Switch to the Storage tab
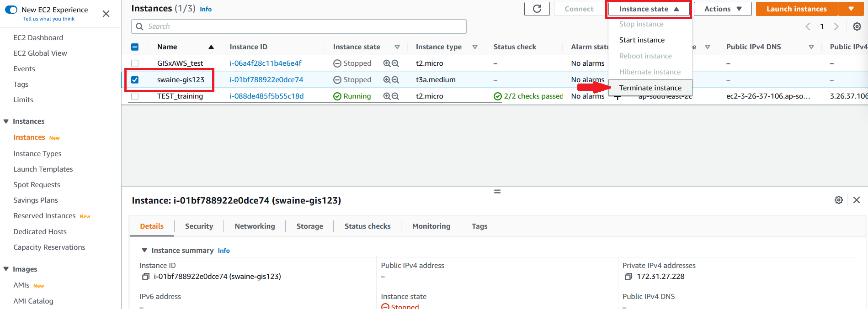 tap(309, 226)
